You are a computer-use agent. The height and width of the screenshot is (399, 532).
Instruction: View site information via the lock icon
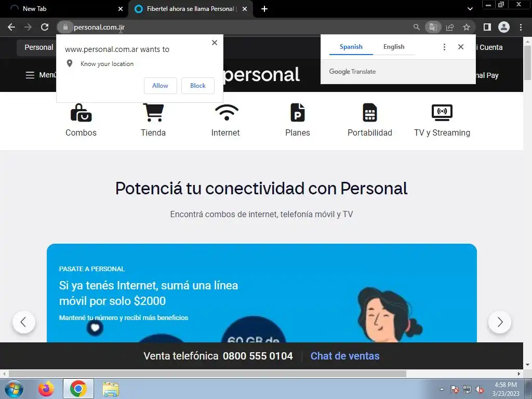pos(65,27)
